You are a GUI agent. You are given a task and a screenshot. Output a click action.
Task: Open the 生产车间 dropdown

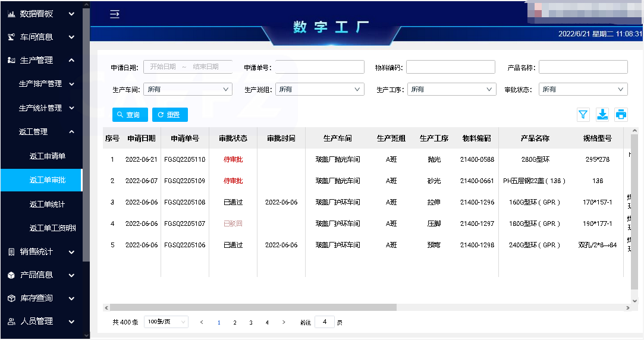[x=187, y=89]
